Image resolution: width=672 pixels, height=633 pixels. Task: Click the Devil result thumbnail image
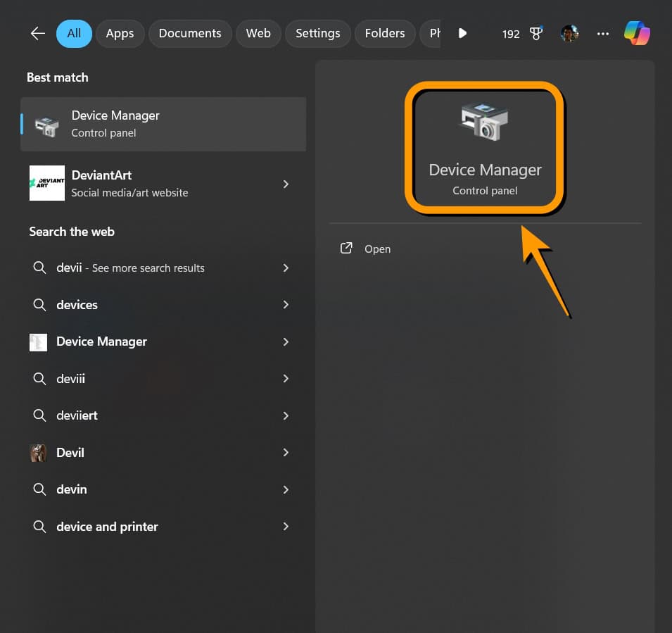(x=39, y=453)
